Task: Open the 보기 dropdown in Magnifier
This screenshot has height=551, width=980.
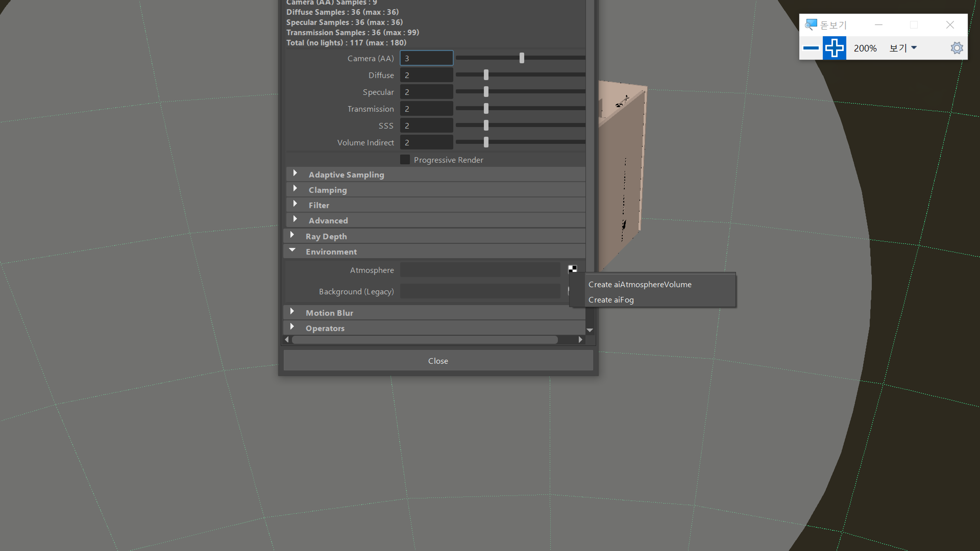Action: (902, 47)
